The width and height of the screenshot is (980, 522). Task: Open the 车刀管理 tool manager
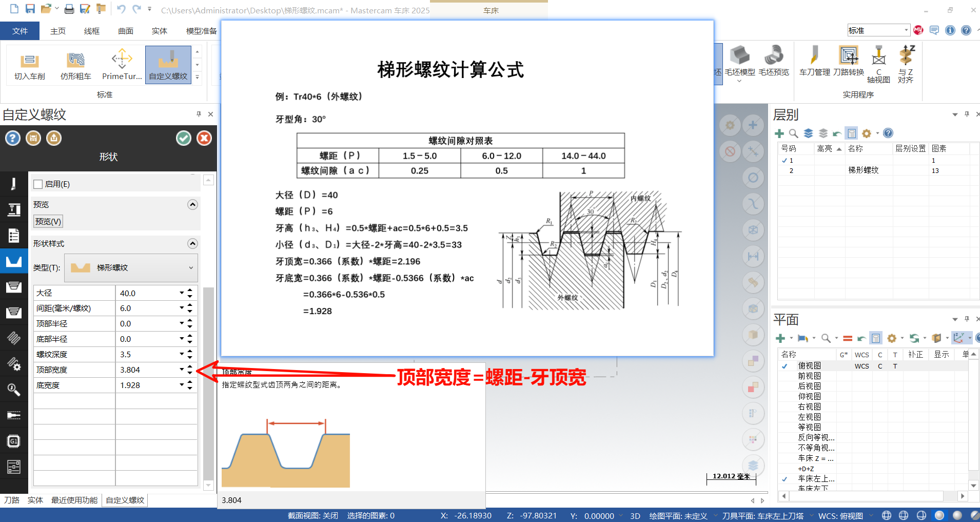click(814, 61)
